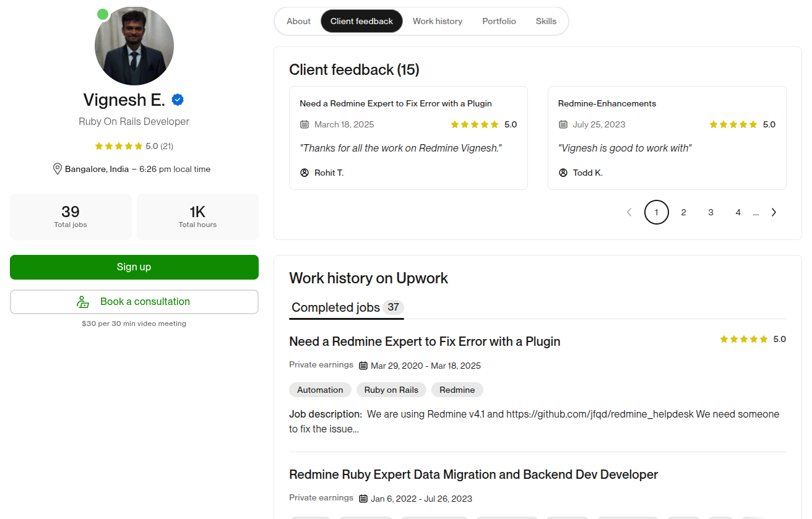The height and width of the screenshot is (519, 812).
Task: Click the Redmine skill tag
Action: tap(457, 390)
